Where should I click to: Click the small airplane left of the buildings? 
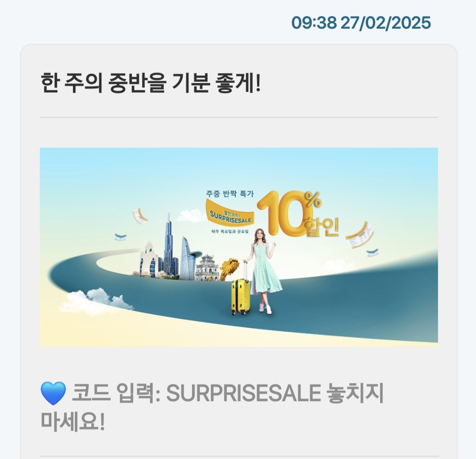tap(120, 237)
